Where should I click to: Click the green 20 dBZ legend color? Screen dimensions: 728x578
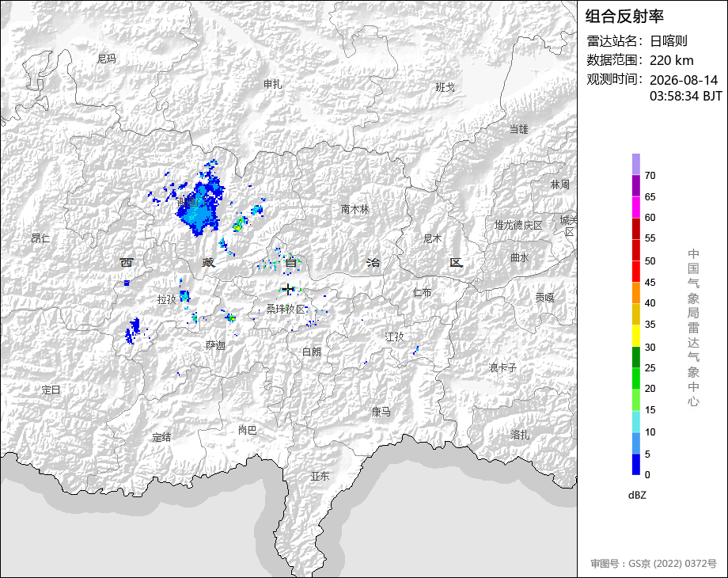(x=636, y=378)
